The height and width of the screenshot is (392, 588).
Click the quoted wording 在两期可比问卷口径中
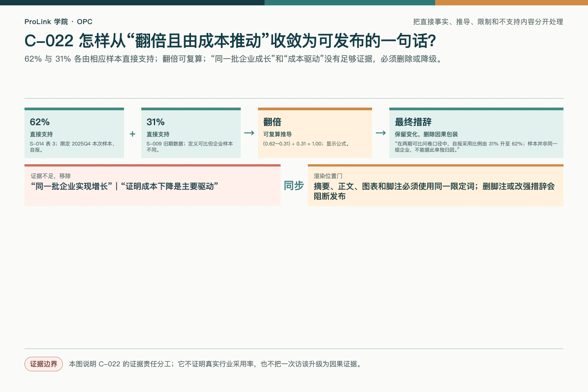476,147
